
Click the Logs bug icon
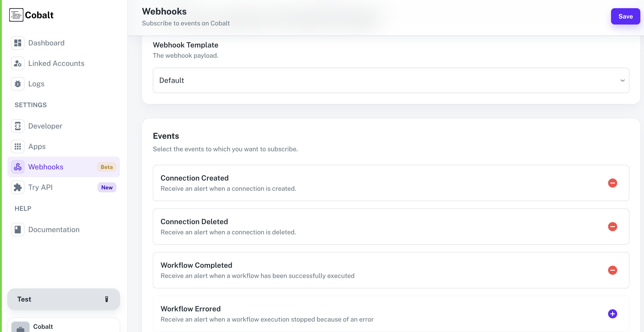click(x=18, y=84)
